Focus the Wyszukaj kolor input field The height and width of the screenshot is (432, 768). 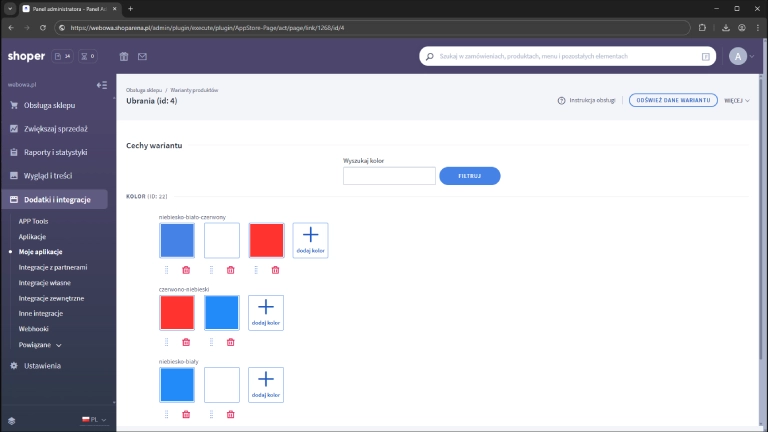(x=389, y=176)
